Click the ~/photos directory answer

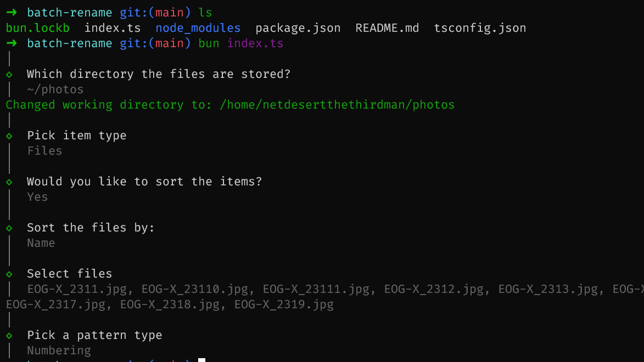(x=55, y=89)
